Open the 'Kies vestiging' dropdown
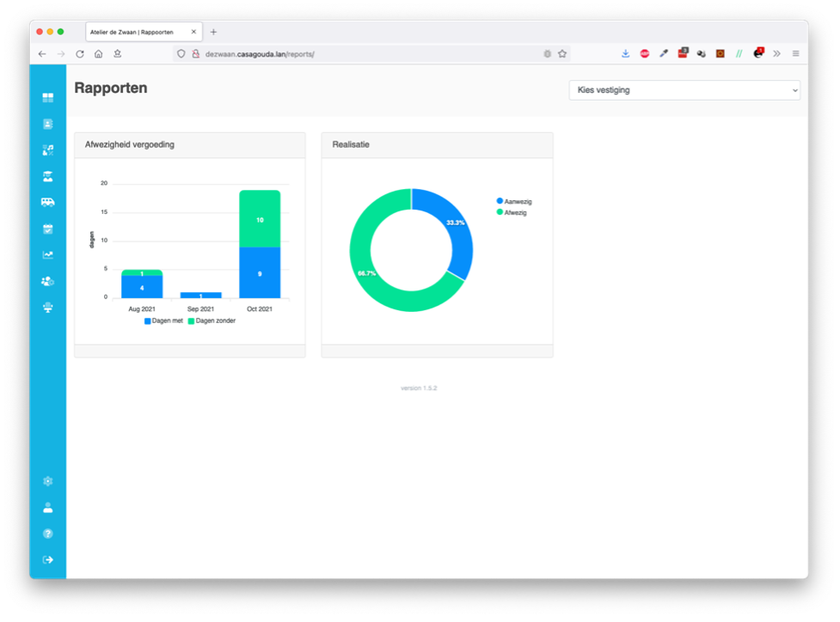 [684, 90]
